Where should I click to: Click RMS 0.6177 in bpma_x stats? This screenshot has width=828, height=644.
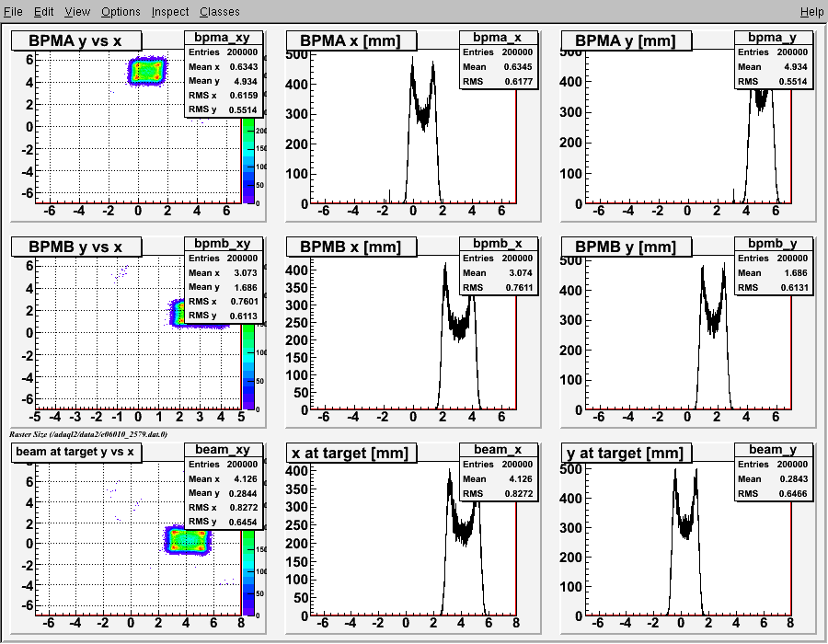pos(498,81)
